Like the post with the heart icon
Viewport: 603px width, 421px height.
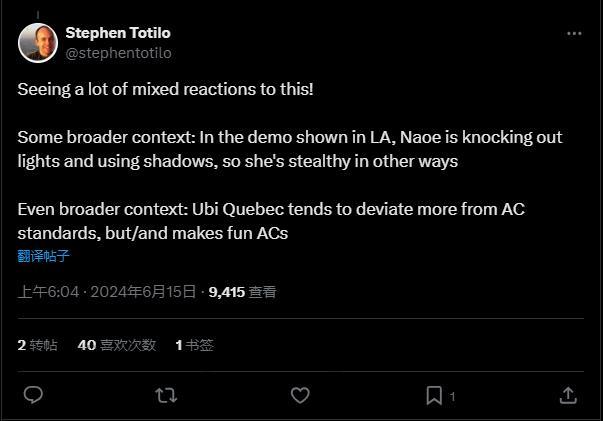coord(300,395)
